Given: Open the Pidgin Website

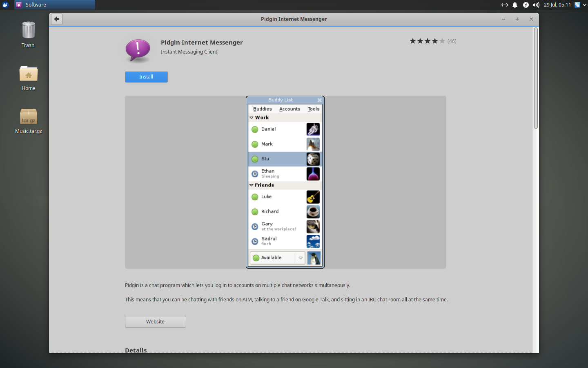Looking at the screenshot, I should pyautogui.click(x=155, y=322).
